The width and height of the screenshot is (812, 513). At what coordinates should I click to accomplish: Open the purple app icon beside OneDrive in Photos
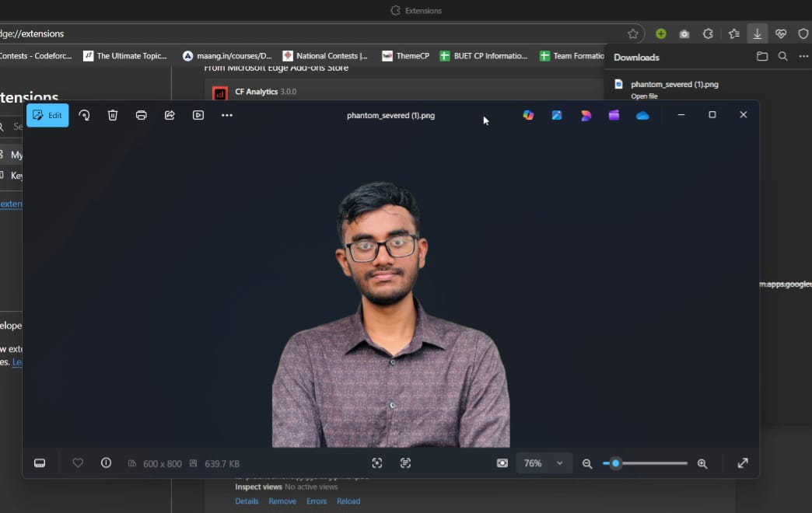point(614,115)
